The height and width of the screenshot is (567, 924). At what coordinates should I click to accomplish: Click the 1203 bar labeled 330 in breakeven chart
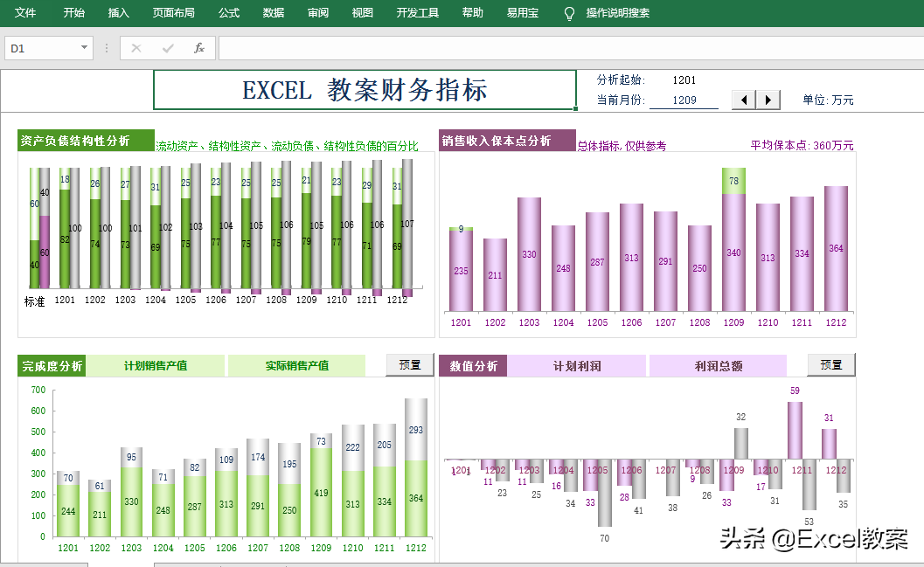coord(529,254)
